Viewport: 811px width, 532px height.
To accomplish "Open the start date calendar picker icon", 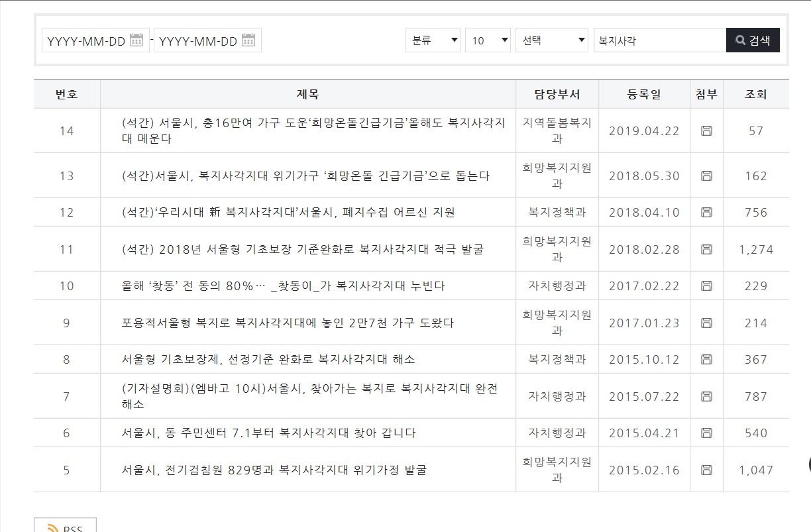I will click(136, 40).
